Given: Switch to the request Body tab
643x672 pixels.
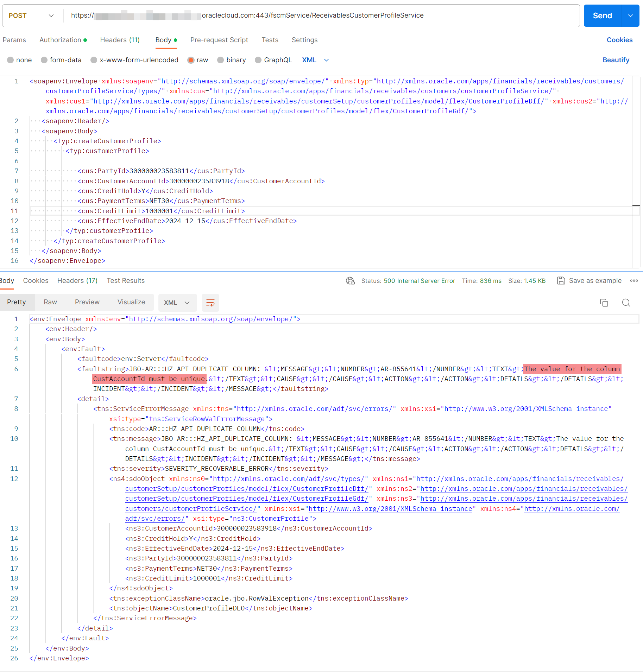Looking at the screenshot, I should 166,40.
